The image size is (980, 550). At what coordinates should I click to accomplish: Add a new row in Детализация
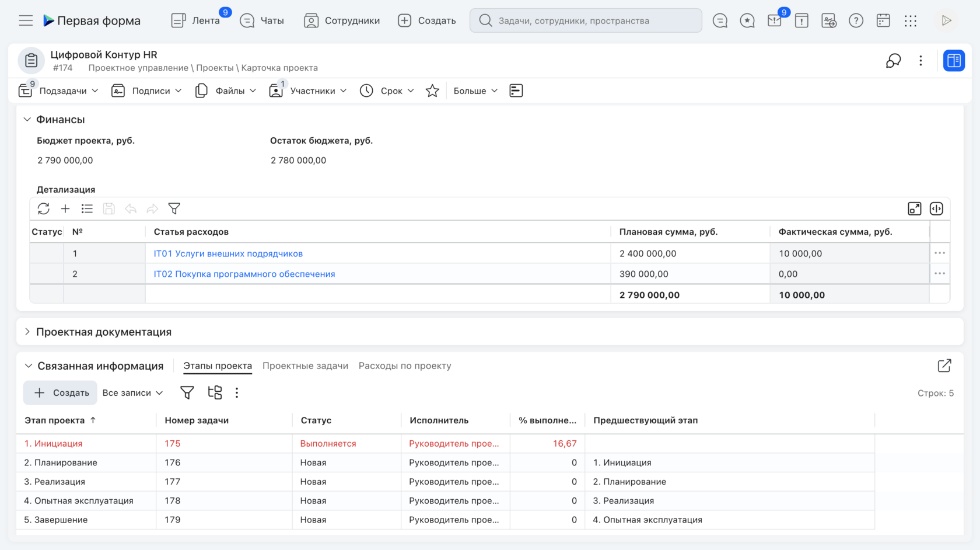click(x=65, y=208)
